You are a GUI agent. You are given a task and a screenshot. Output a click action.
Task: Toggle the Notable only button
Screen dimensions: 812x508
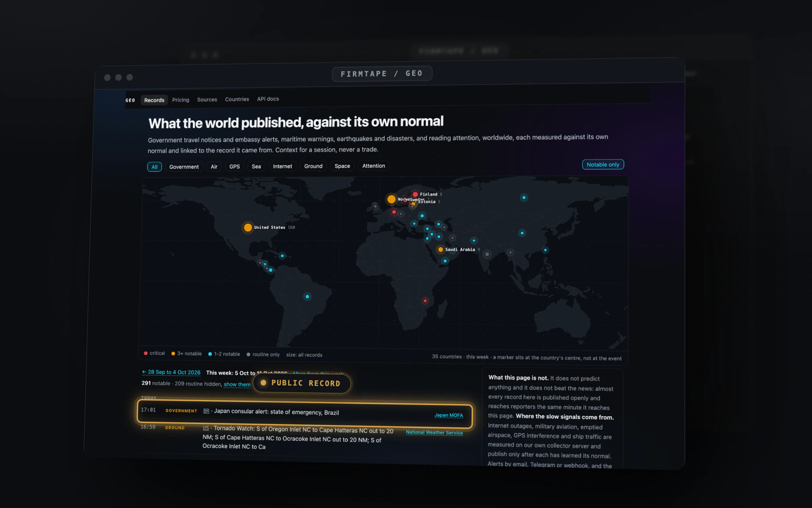coord(603,164)
